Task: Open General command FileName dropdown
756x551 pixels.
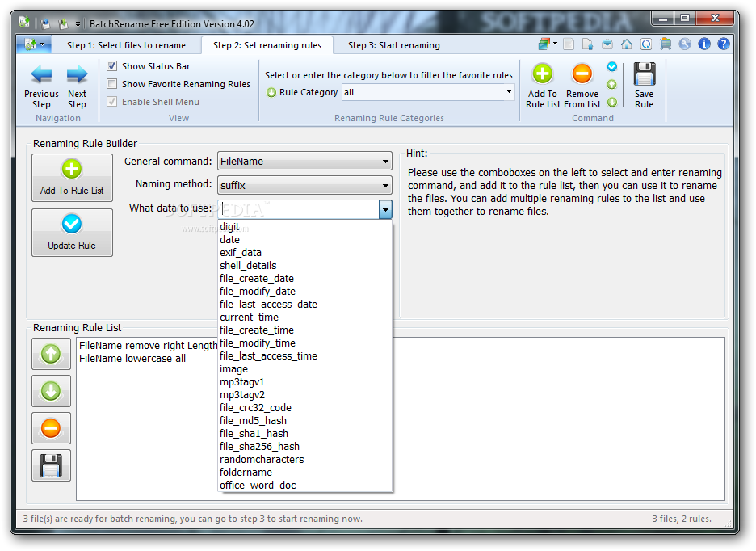Action: pos(304,161)
